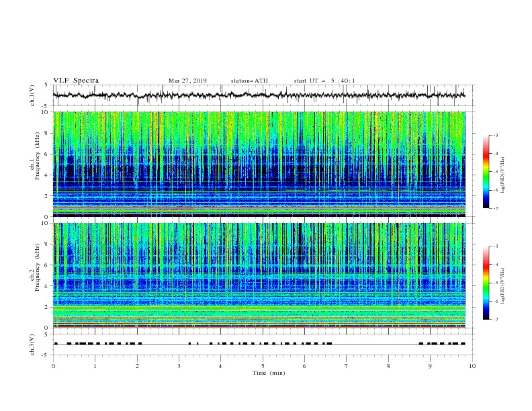The height and width of the screenshot is (411, 532).
Task: Click the "4" kHz tick on ch.2 frequency axis
Action: (47, 286)
